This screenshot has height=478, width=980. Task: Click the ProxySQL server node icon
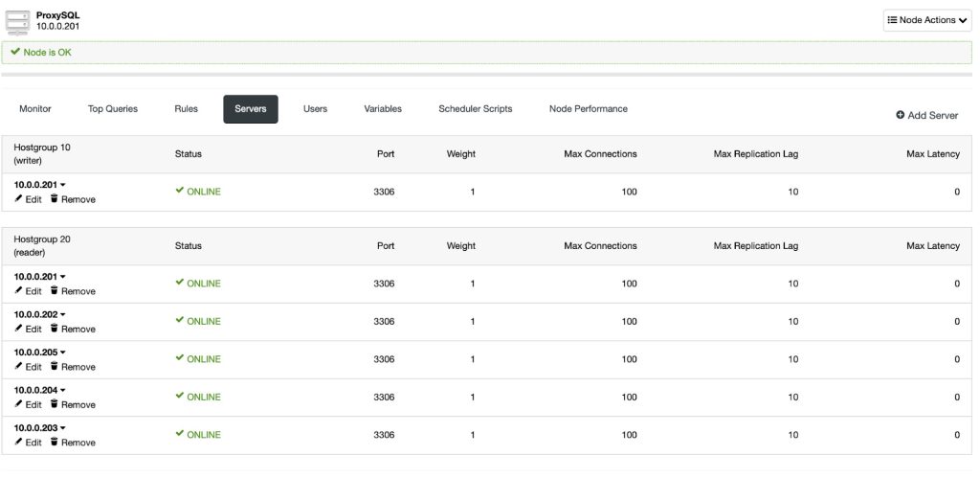[17, 22]
